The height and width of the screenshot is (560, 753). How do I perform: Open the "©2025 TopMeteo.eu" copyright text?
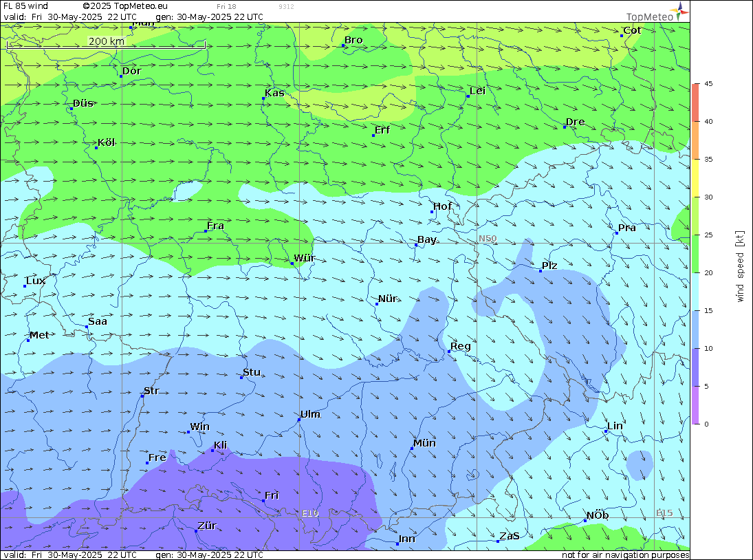[x=125, y=6]
